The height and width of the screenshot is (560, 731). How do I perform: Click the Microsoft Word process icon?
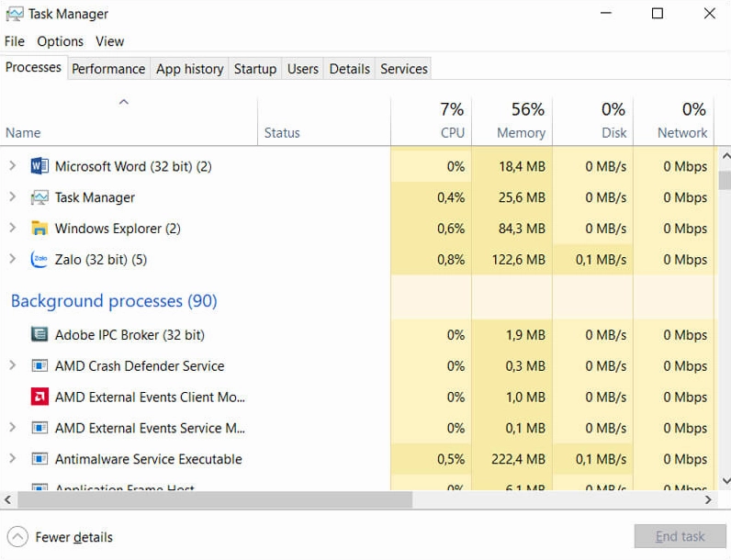pyautogui.click(x=39, y=166)
